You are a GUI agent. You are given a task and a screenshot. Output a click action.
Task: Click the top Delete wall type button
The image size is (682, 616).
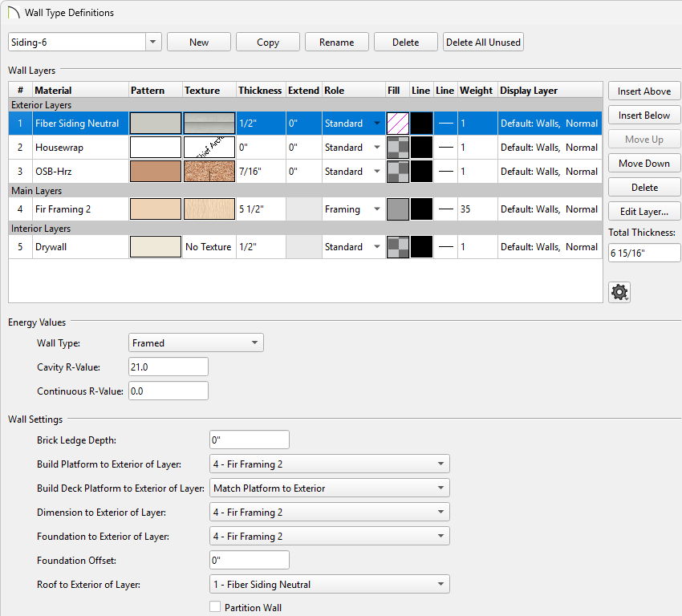coord(405,43)
